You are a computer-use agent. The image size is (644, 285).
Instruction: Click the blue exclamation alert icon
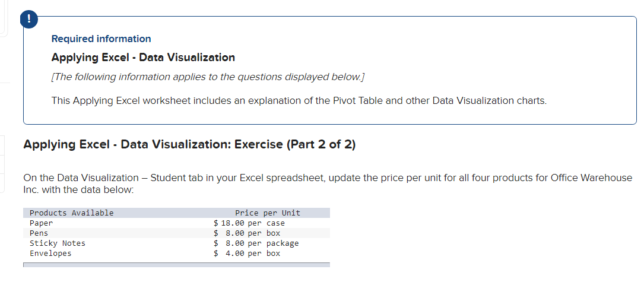[x=28, y=20]
